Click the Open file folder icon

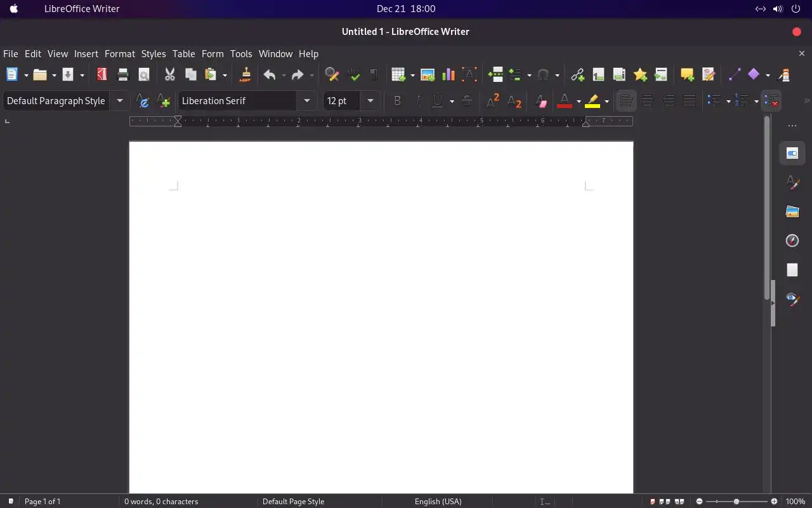click(x=40, y=75)
